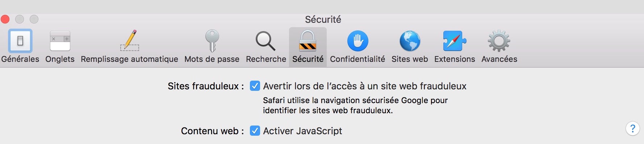Select the Onglets tab-bar icon

coord(60,41)
